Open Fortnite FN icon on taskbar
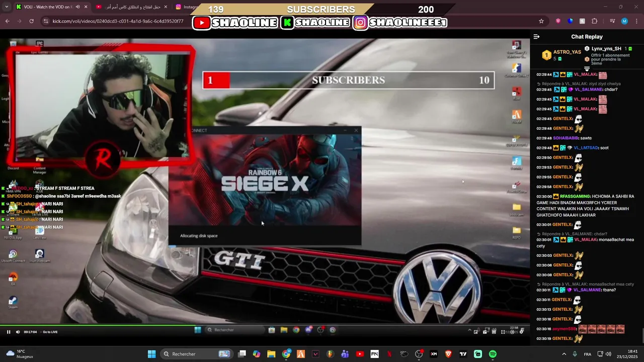 pos(375,354)
